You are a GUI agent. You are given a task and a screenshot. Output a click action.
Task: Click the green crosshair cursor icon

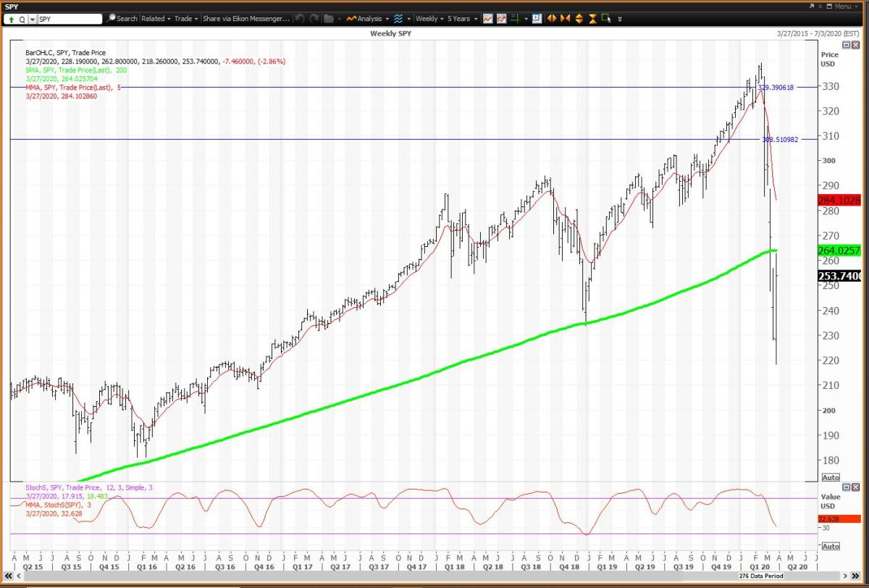[x=516, y=19]
